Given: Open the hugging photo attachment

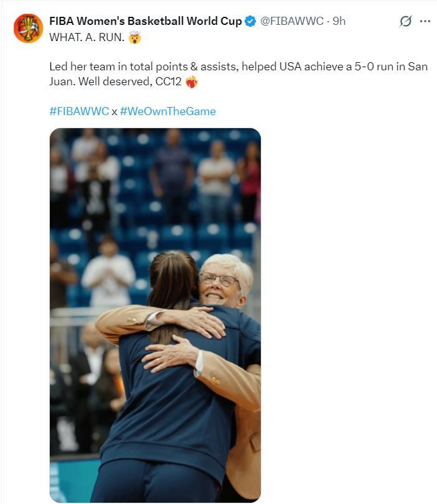Looking at the screenshot, I should 155,315.
